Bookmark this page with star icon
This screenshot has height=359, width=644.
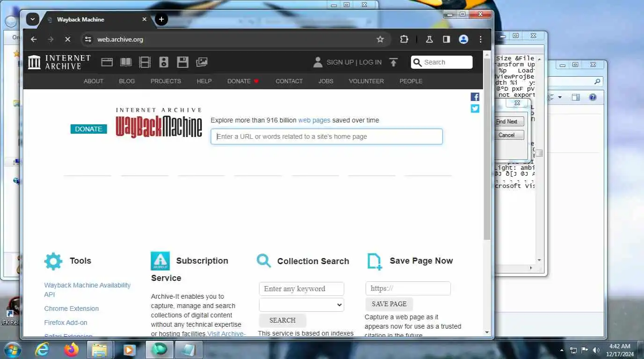click(x=380, y=39)
